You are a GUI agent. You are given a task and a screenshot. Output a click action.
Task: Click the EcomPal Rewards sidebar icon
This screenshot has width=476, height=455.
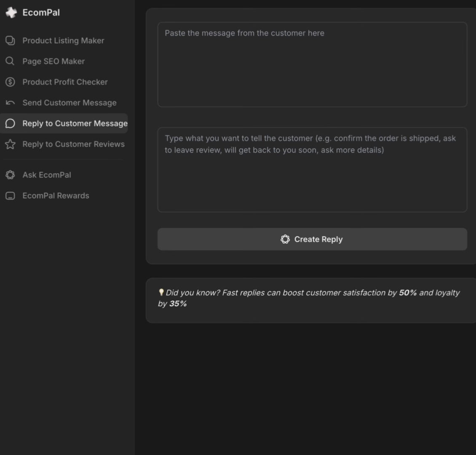[x=10, y=195]
